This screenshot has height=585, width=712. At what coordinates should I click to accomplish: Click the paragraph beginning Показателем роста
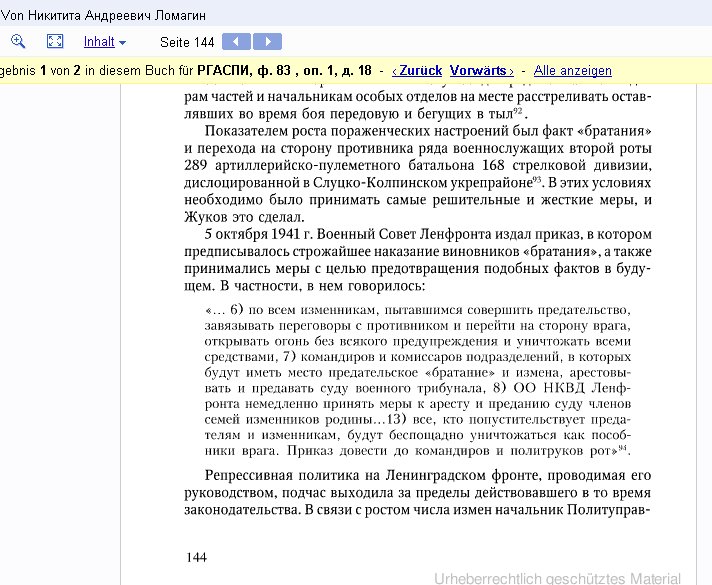(418, 174)
